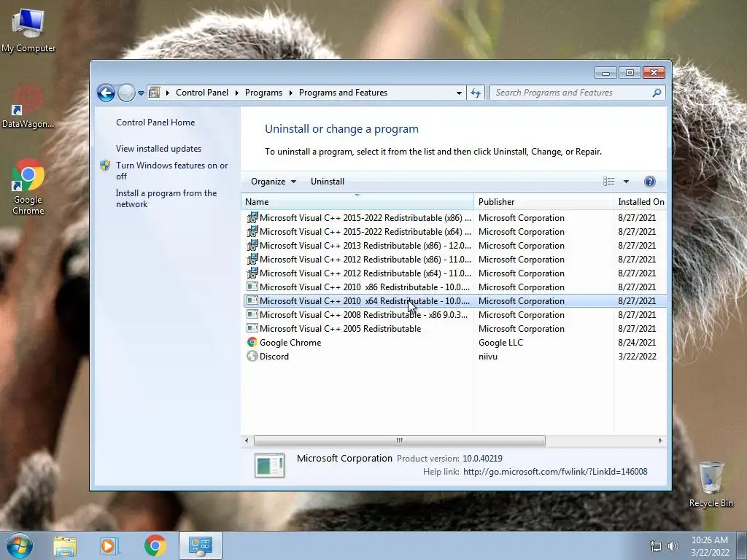The height and width of the screenshot is (560, 747).
Task: Select Google Chrome program icon in list
Action: 252,343
